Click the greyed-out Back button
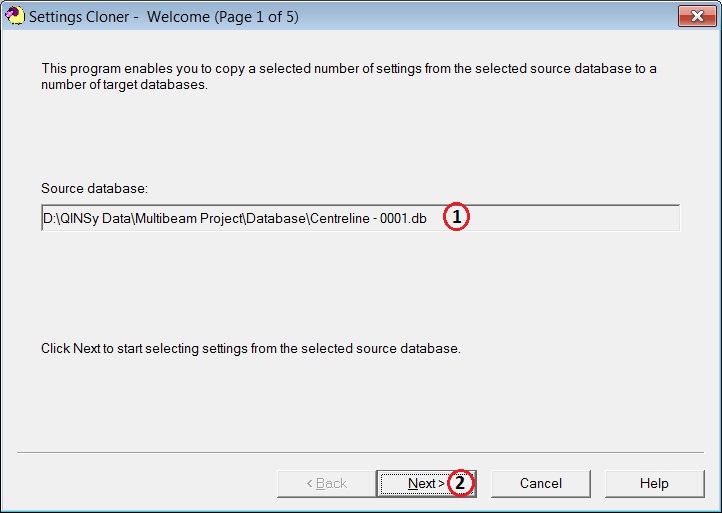722x513 pixels. click(x=326, y=483)
